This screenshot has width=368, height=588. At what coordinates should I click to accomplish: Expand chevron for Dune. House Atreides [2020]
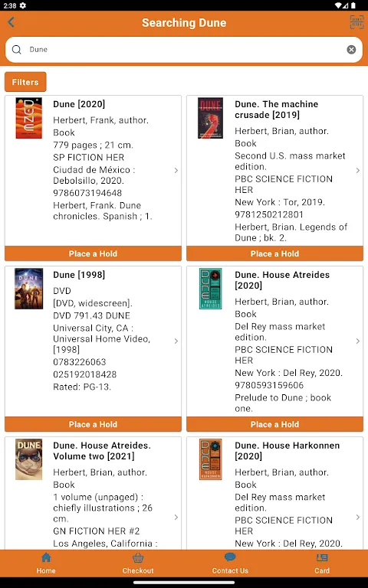click(x=358, y=341)
